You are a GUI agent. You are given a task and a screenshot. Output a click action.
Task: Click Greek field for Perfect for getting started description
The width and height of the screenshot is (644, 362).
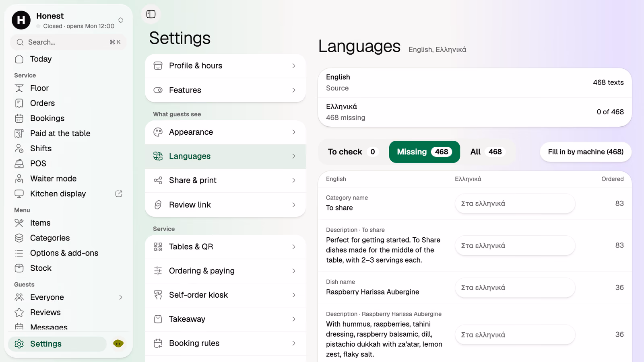pos(515,245)
